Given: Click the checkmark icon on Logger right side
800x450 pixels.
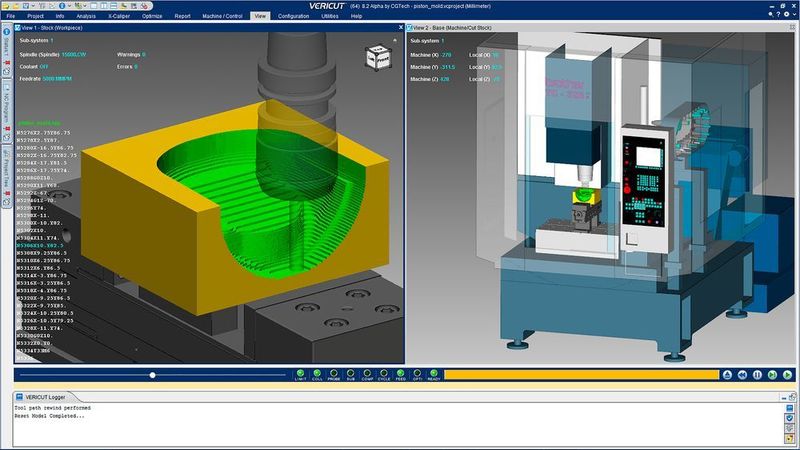Looking at the screenshot, I should [790, 418].
